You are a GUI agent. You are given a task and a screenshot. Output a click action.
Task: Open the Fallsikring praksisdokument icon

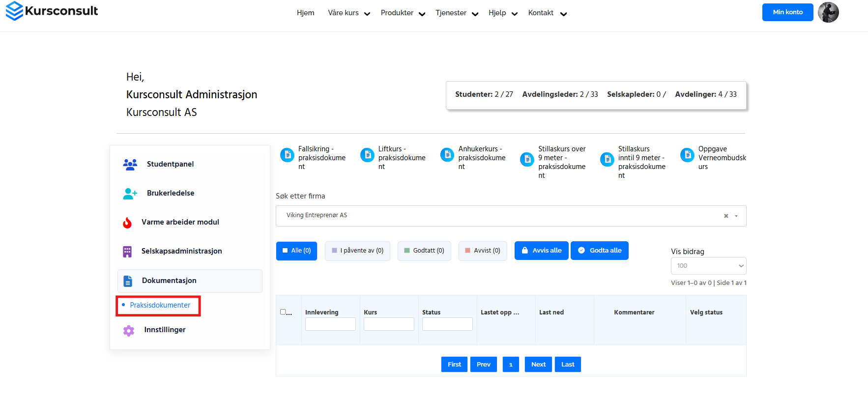(x=287, y=155)
